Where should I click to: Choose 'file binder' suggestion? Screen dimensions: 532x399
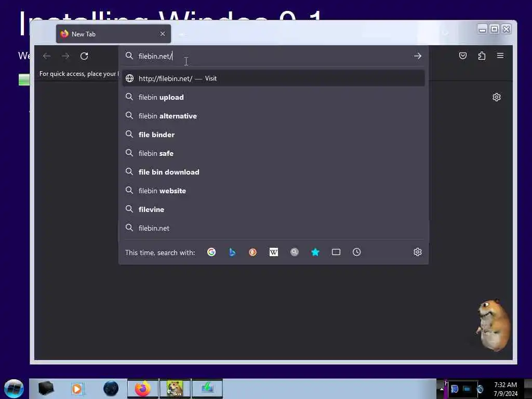pos(273,135)
